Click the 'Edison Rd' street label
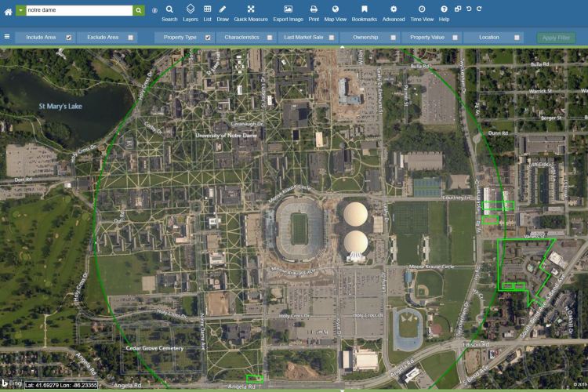This screenshot has width=588, height=392. point(476,344)
